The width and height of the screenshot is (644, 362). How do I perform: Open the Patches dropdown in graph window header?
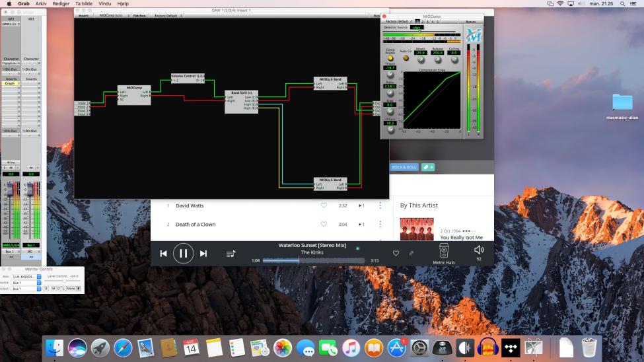(139, 16)
